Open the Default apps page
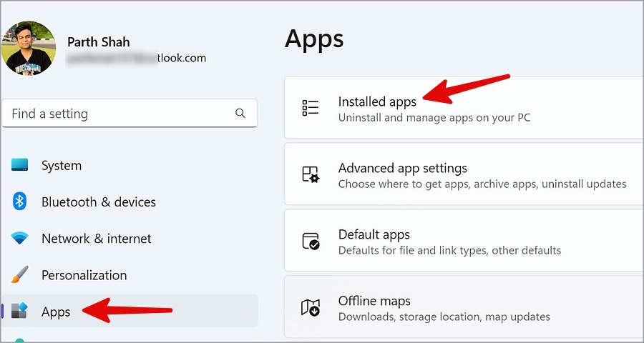The image size is (644, 343). click(x=464, y=240)
